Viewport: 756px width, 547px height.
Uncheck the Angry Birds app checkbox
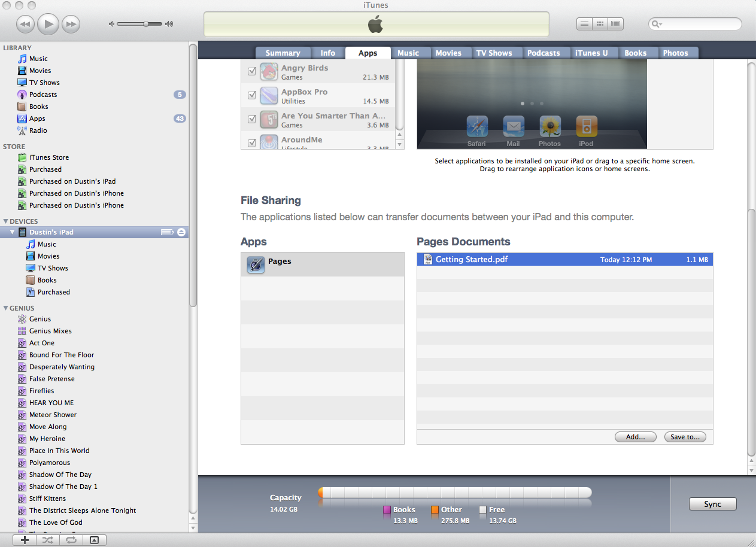(x=251, y=71)
